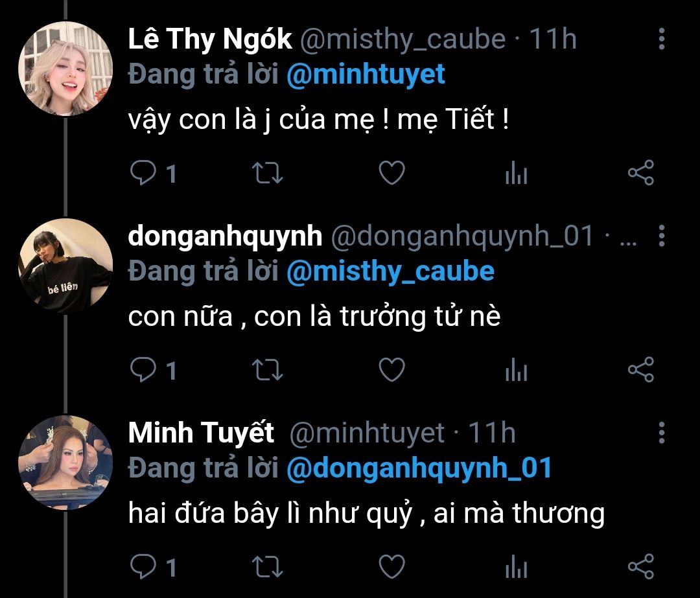Image resolution: width=700 pixels, height=598 pixels.
Task: Open more options on Lê Thy Ngók's tweet
Action: [661, 39]
